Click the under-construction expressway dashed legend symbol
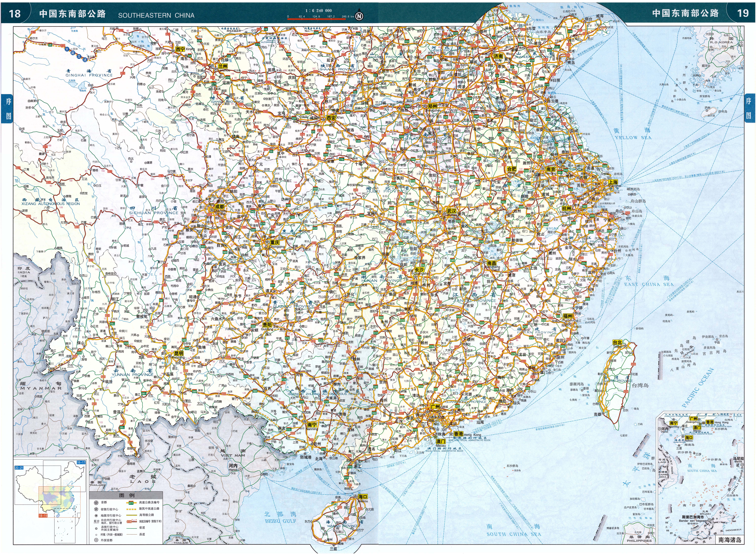Screen dimensions: 756x556 pyautogui.click(x=131, y=509)
